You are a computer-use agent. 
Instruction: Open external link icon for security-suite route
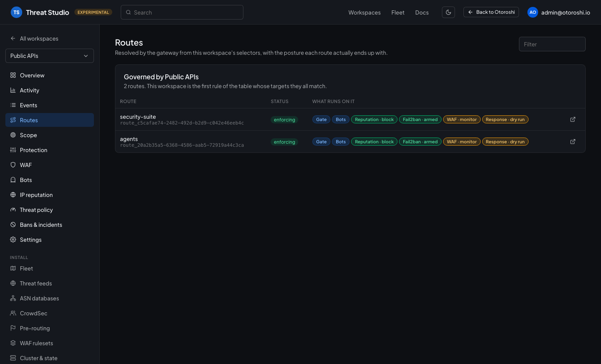coord(573,120)
